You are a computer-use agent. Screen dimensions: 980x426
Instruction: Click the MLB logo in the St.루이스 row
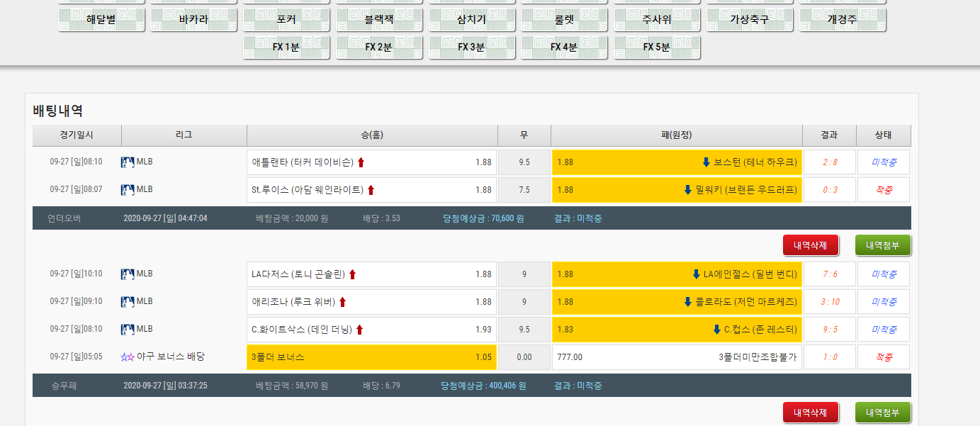click(128, 189)
